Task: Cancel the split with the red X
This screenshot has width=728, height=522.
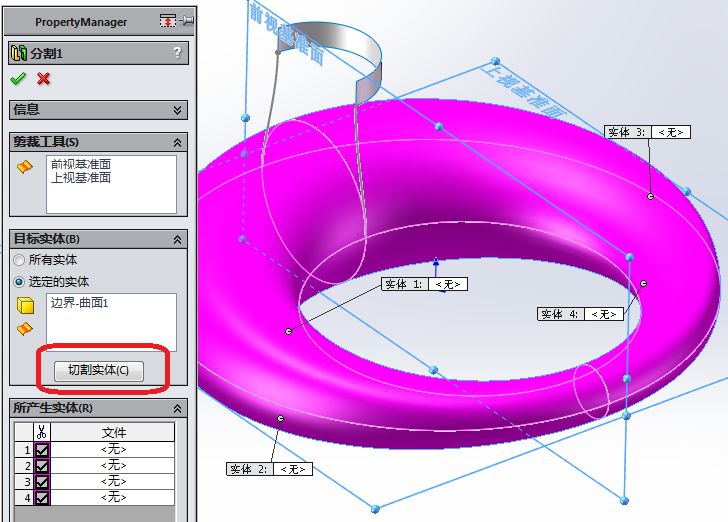Action: pos(44,79)
